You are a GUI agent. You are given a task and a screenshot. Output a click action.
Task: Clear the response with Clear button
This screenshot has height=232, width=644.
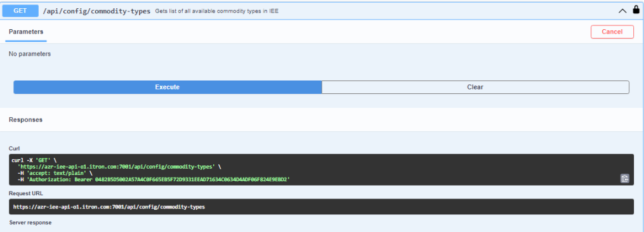[x=475, y=87]
